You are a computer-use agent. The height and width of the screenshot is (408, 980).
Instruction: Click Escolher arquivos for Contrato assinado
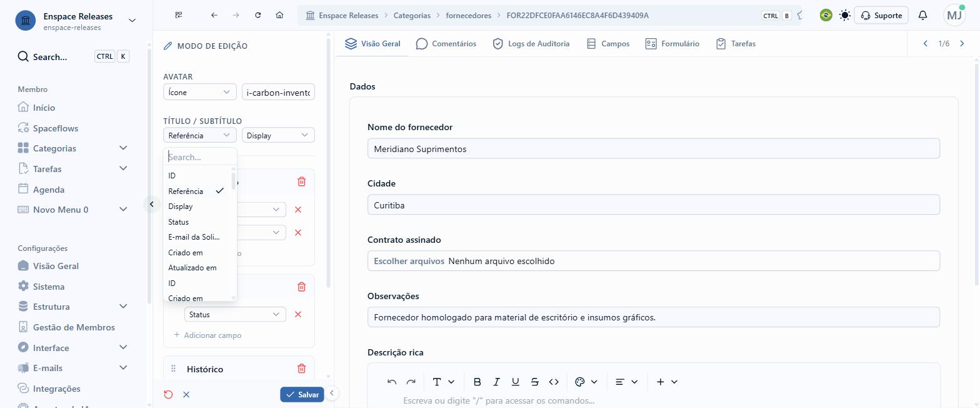(x=409, y=261)
